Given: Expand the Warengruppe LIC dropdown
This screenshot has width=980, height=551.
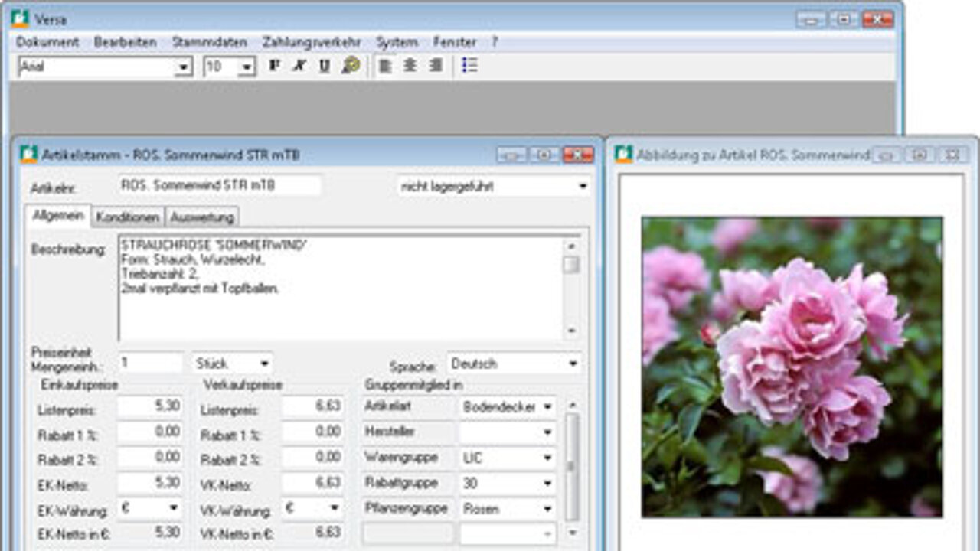Looking at the screenshot, I should (547, 458).
